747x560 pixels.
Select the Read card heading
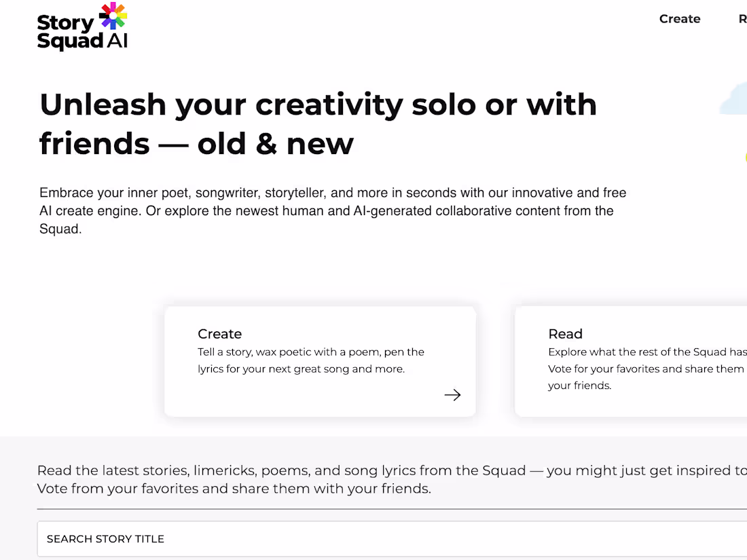(x=565, y=334)
